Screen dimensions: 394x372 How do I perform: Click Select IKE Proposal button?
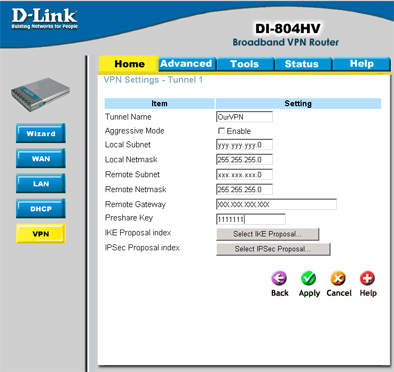(268, 234)
